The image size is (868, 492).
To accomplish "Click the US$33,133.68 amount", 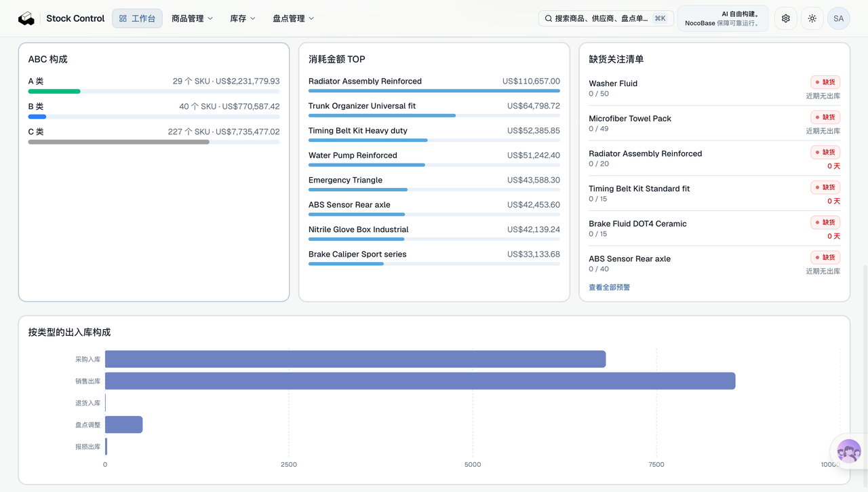I will tap(534, 254).
